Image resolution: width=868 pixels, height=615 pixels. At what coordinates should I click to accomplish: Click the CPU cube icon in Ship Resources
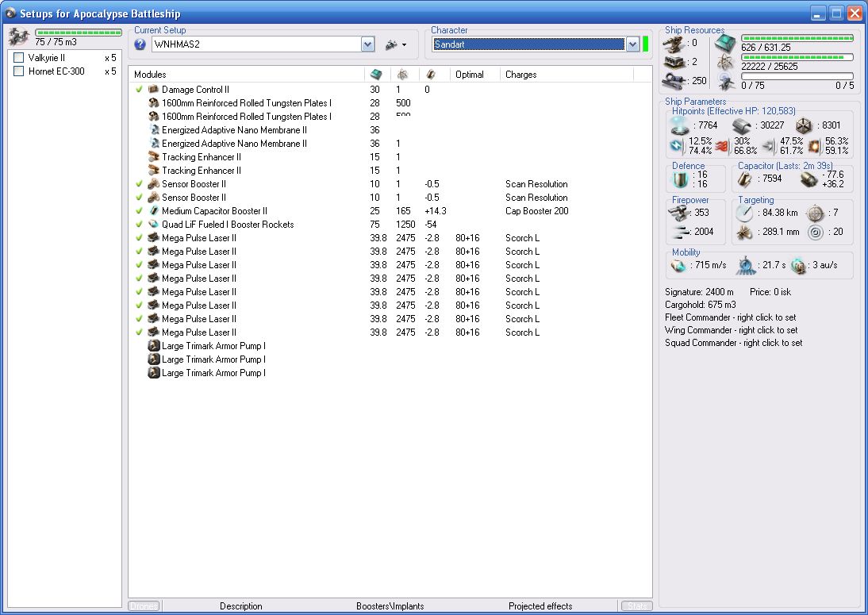(724, 43)
